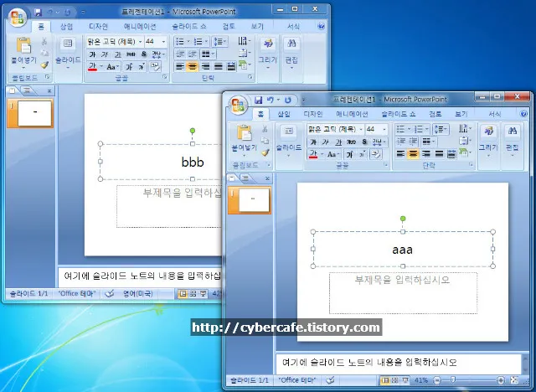Switch to Slide Sorter view in the back window's status bar
The height and width of the screenshot is (392, 536).
pos(193,294)
